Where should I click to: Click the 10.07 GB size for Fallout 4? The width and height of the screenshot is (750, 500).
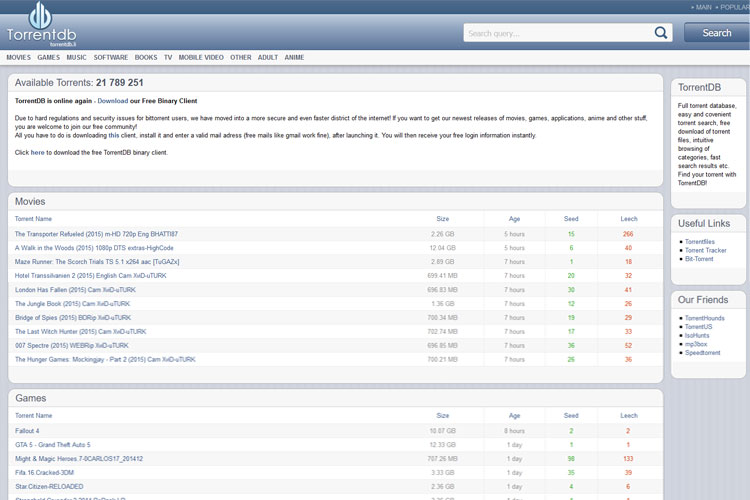pyautogui.click(x=442, y=431)
